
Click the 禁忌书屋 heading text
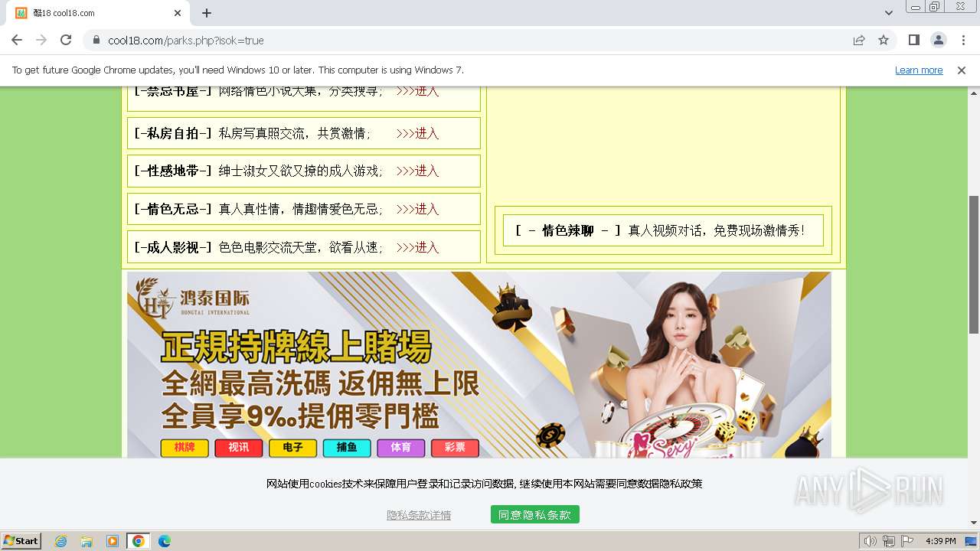(x=173, y=91)
